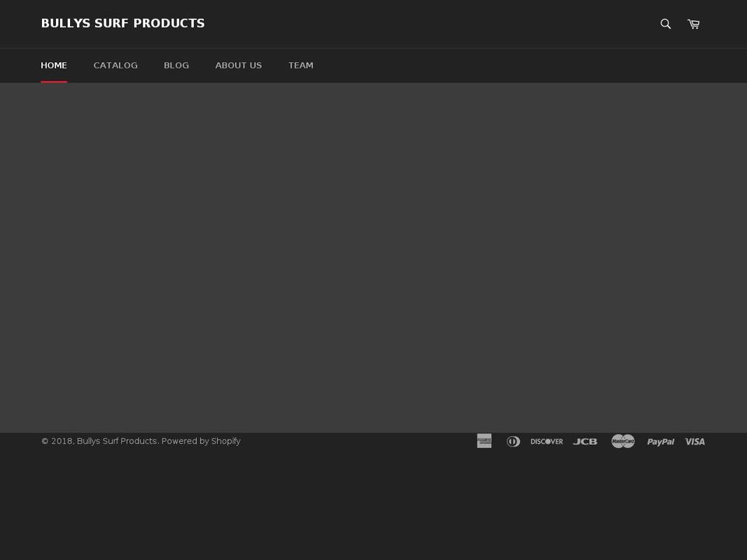Screen dimensions: 747x560
Task: Open the search magnifier icon
Action: coord(665,24)
